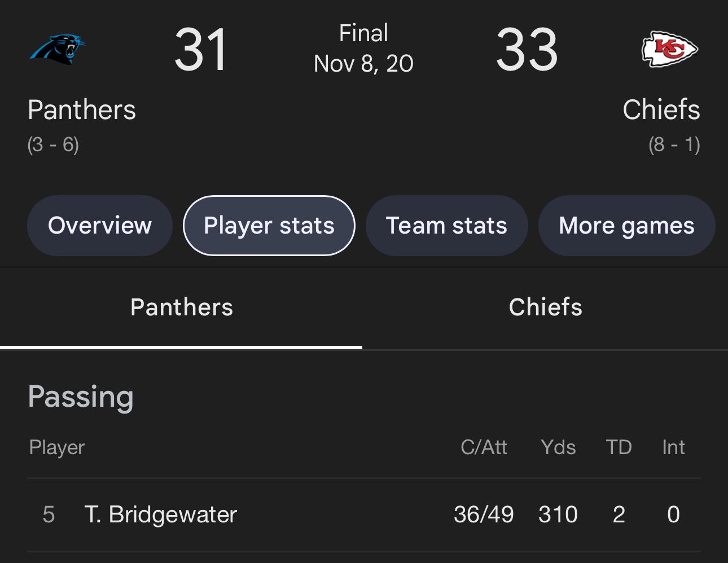Open the Overview tab
Screen dimensions: 728x563
[x=100, y=226]
